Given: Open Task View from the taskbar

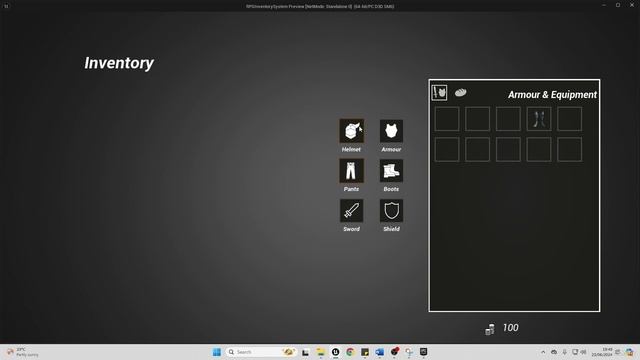Looking at the screenshot, I should point(305,352).
